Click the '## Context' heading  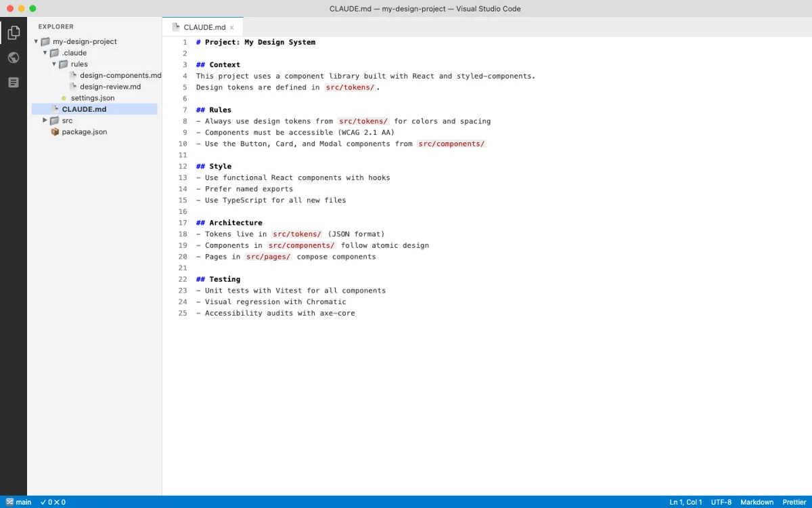coord(218,64)
